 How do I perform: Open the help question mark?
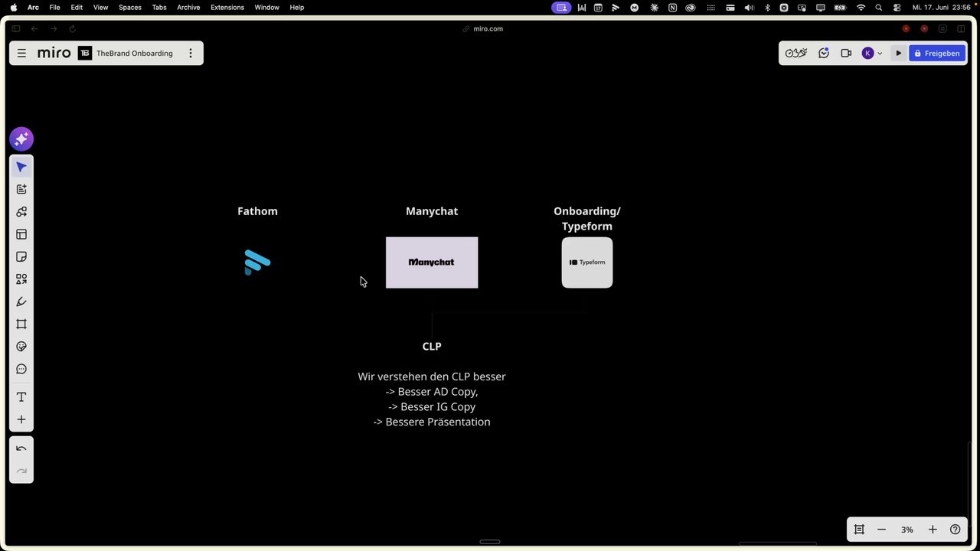(955, 530)
